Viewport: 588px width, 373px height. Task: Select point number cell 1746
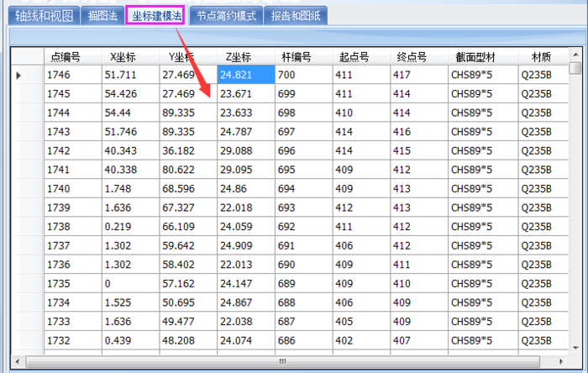tap(73, 75)
